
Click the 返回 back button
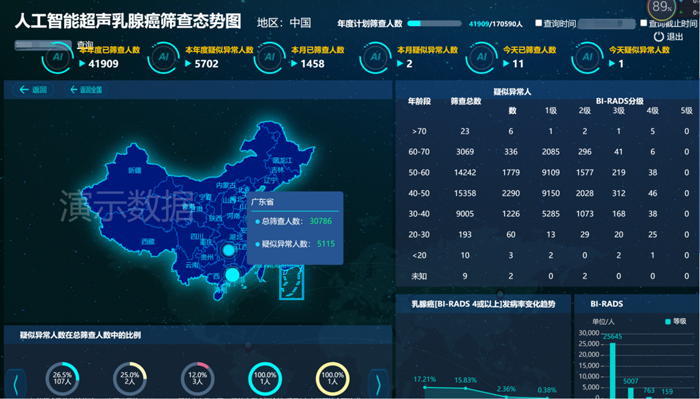(33, 90)
